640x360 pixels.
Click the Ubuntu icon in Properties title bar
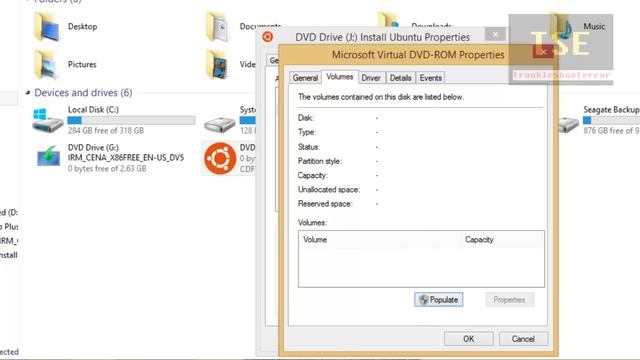pos(267,37)
